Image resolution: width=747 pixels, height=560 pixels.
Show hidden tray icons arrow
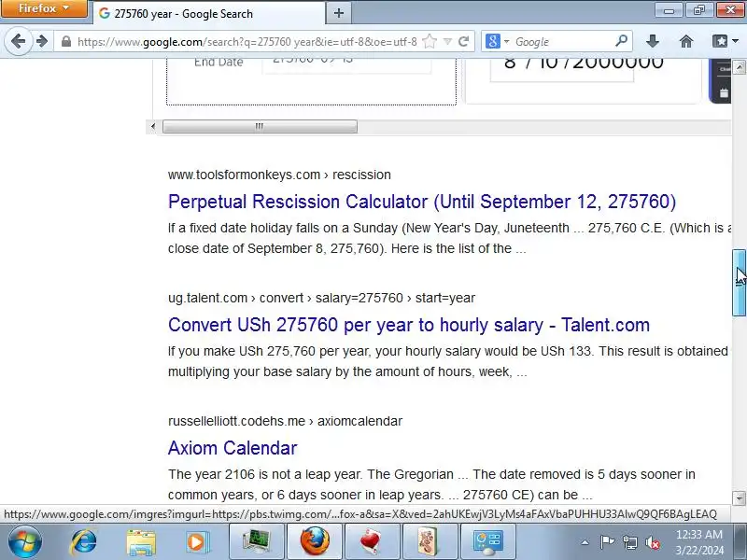(x=585, y=542)
